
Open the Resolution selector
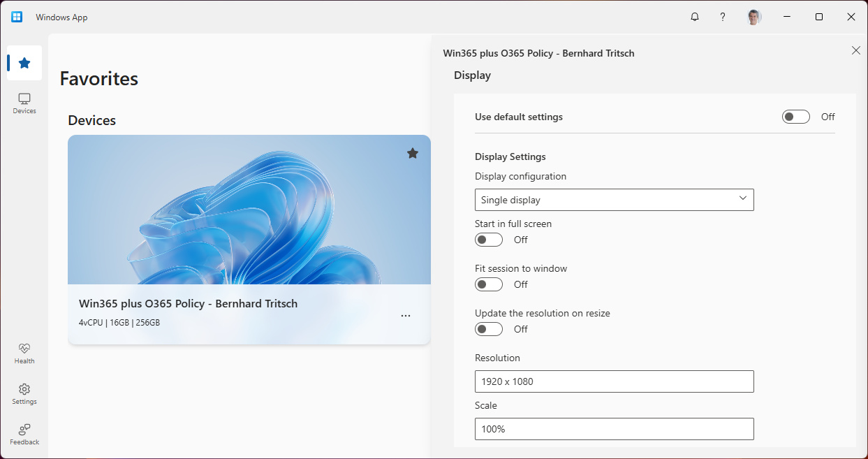click(x=614, y=381)
